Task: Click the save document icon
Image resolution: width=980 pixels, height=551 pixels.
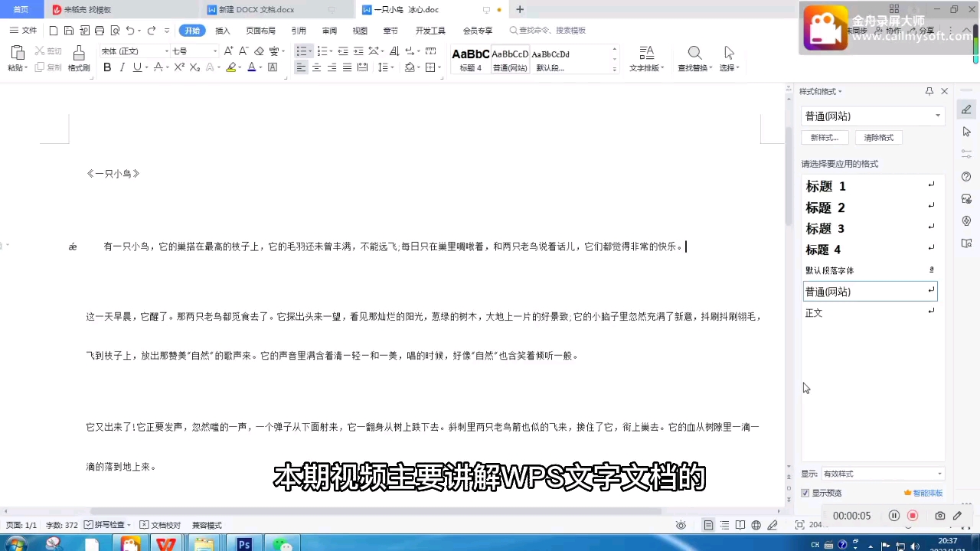Action: [x=69, y=31]
